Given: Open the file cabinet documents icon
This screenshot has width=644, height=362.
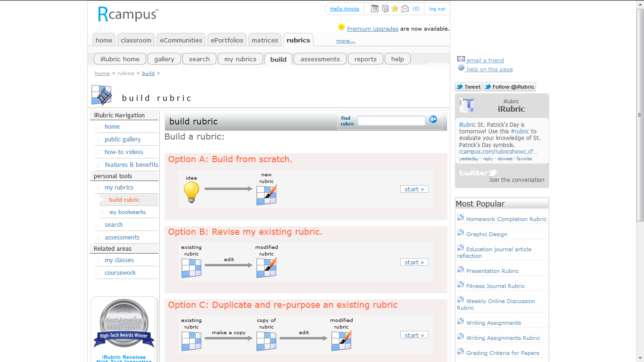Looking at the screenshot, I should pyautogui.click(x=385, y=8).
